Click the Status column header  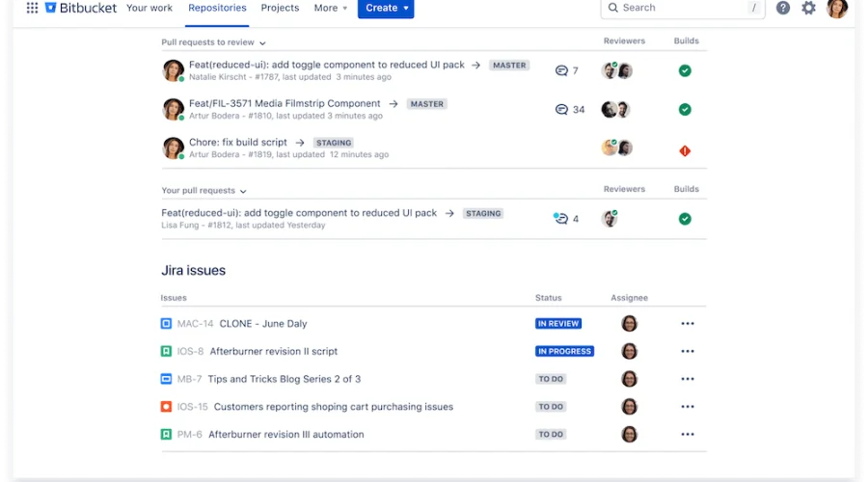click(x=548, y=298)
